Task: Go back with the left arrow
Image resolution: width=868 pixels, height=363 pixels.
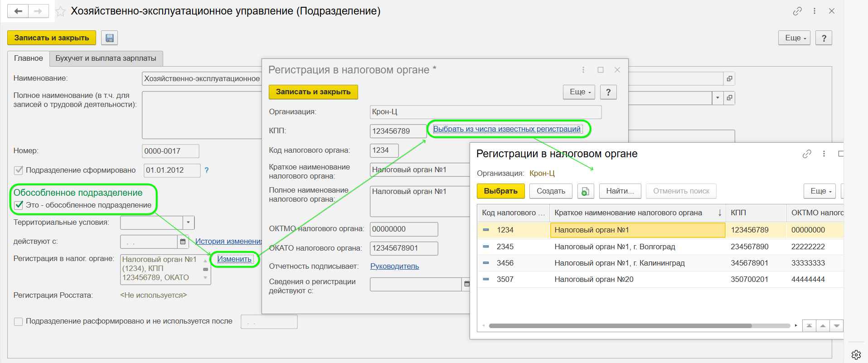Action: [x=18, y=11]
